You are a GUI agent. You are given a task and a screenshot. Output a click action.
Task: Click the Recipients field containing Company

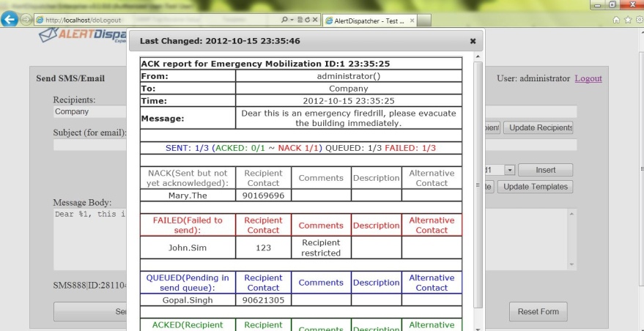coord(90,112)
